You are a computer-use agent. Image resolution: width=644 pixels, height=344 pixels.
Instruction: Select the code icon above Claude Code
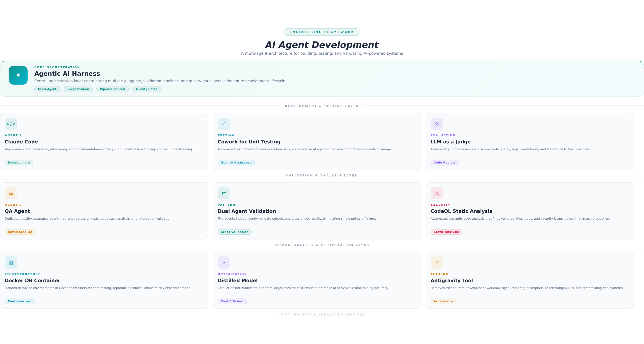[11, 124]
